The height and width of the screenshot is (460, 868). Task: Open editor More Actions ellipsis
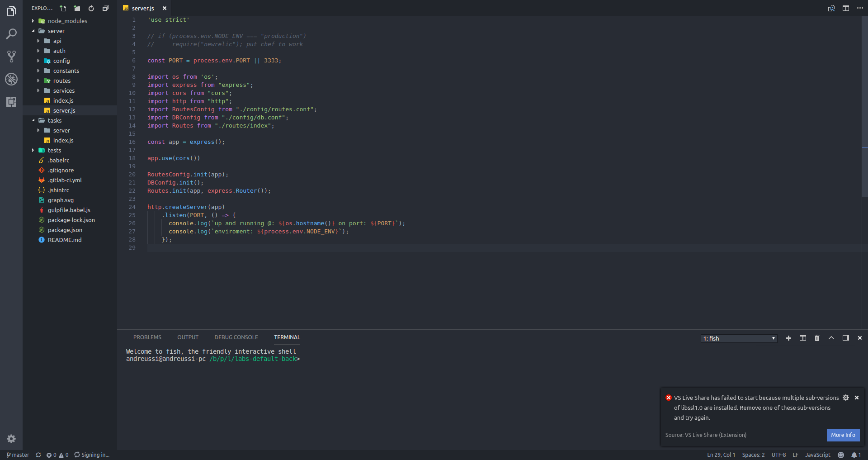pyautogui.click(x=860, y=8)
